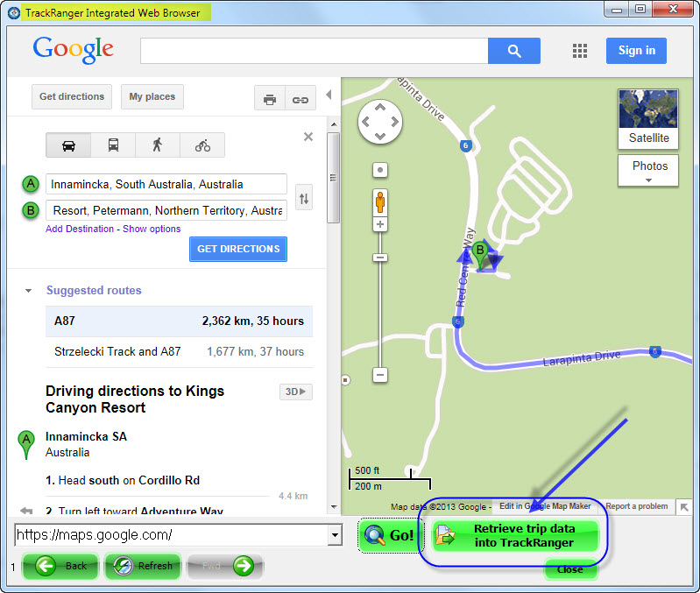Screen dimensions: 700x593
Task: Click overview map expand arrow icon
Action: point(684,507)
